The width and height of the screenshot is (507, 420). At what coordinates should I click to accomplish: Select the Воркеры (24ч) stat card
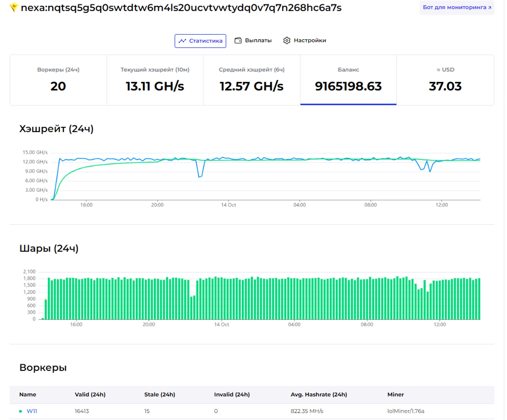(x=58, y=80)
